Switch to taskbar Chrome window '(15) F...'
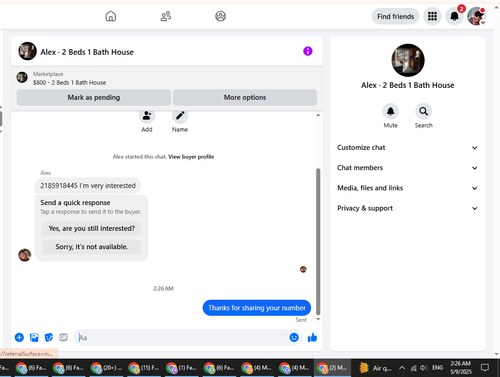 click(144, 368)
